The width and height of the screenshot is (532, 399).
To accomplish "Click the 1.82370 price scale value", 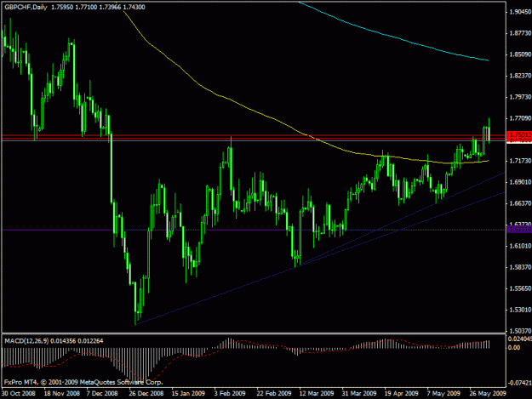I will [x=520, y=76].
